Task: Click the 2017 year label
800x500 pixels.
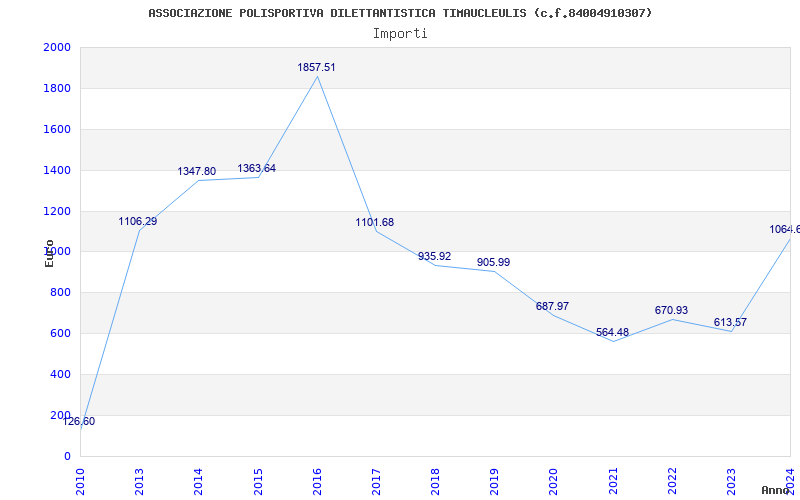Action: [376, 482]
